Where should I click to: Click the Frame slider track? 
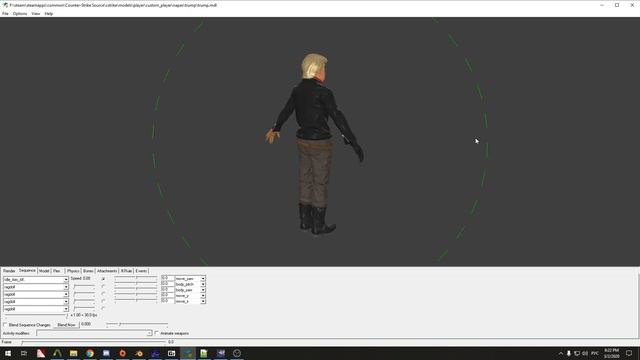pyautogui.click(x=93, y=342)
